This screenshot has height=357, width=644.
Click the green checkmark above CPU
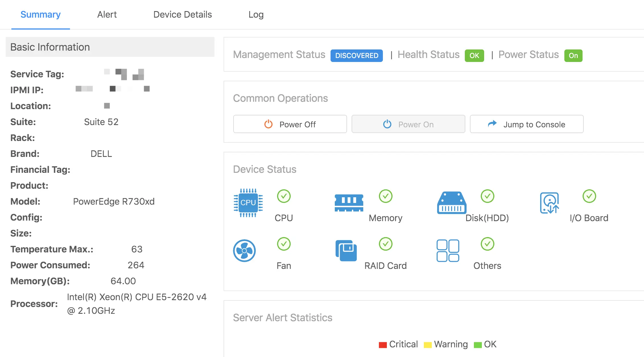(284, 196)
